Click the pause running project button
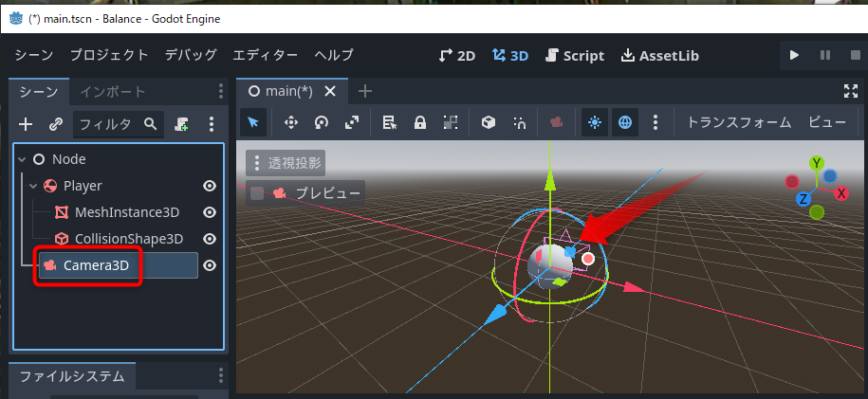Screen dimensions: 868x399 [825, 55]
